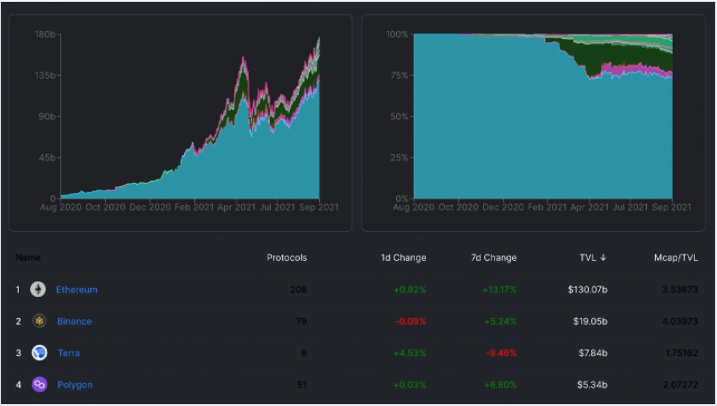The width and height of the screenshot is (717, 406).
Task: Select Ethereum's protocol count 208
Action: pyautogui.click(x=299, y=289)
